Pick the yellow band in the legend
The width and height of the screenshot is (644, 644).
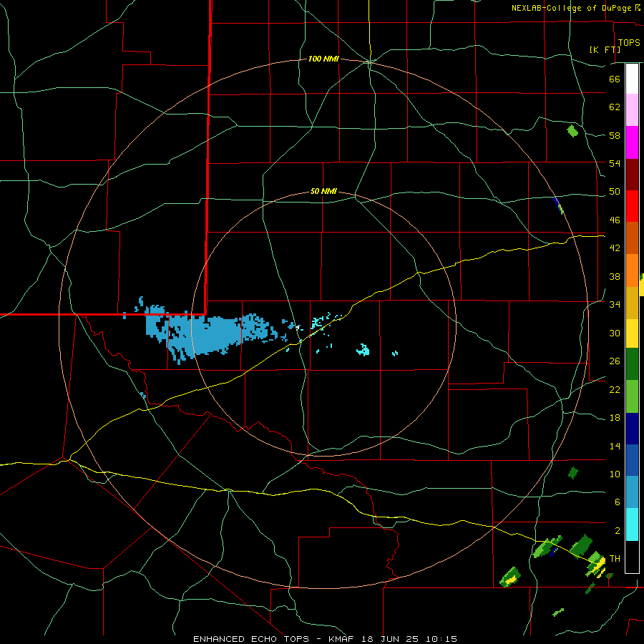click(632, 333)
